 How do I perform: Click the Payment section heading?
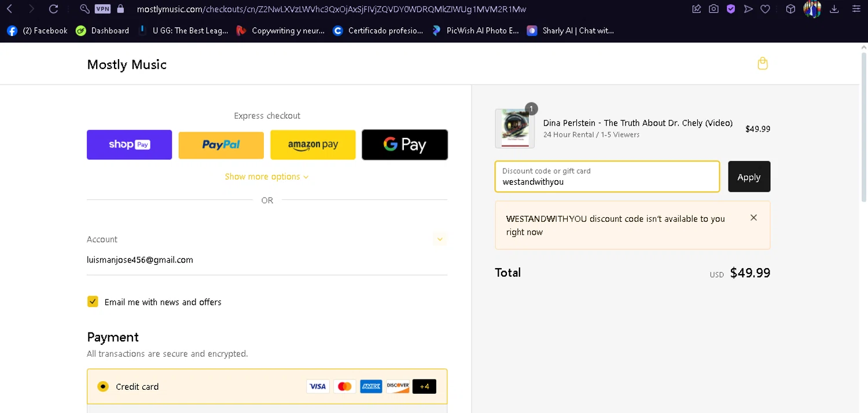pyautogui.click(x=113, y=337)
